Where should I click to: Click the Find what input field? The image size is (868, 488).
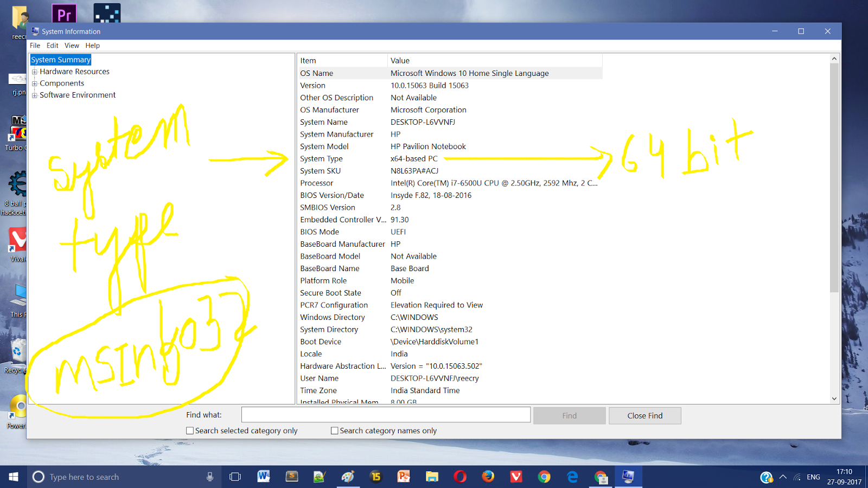[x=386, y=415]
